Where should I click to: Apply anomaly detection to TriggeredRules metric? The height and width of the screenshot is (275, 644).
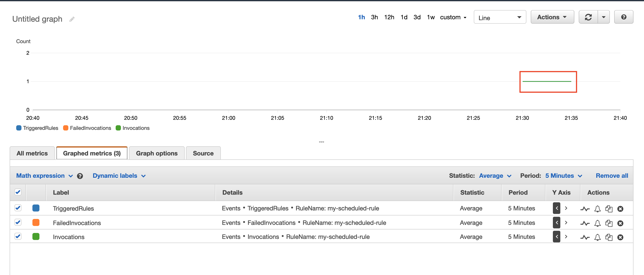[x=585, y=209]
